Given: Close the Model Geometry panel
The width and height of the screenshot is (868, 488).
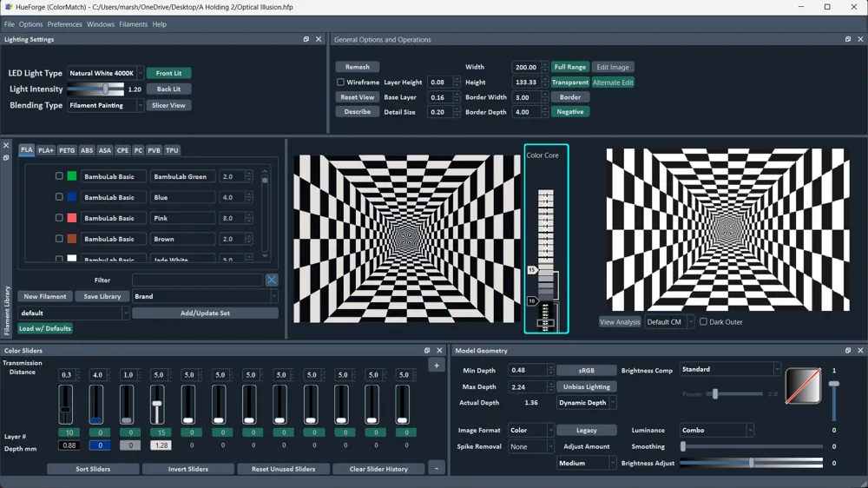Looking at the screenshot, I should (x=860, y=351).
